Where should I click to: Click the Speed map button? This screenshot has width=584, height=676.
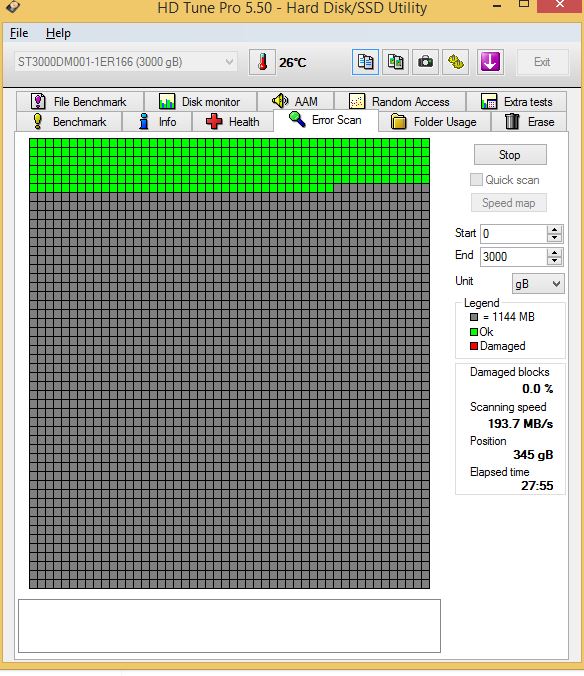pos(509,203)
